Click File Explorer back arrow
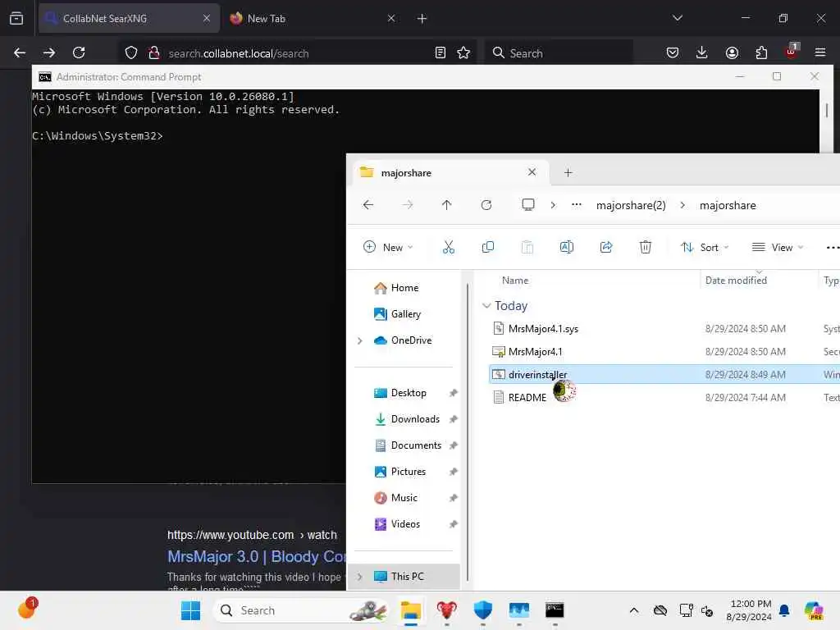Viewport: 840px width, 630px height. point(368,205)
